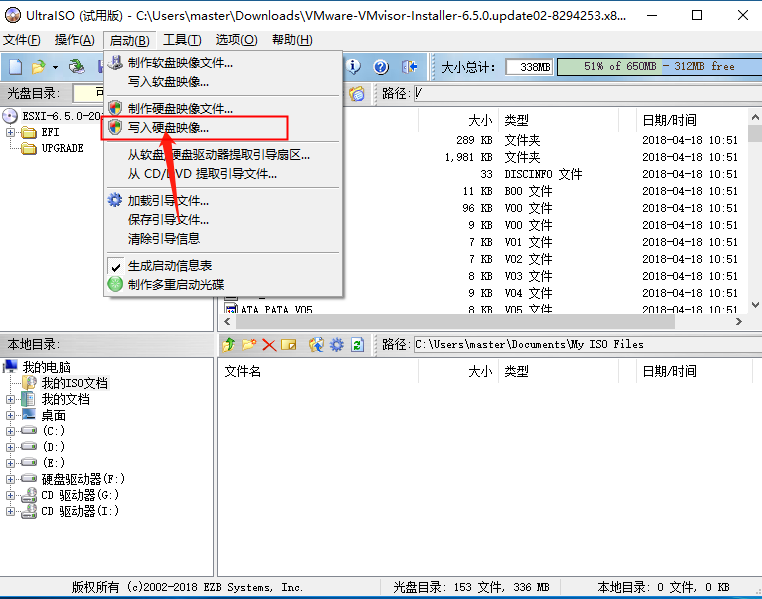This screenshot has height=599, width=762.
Task: Click the green refresh icon in local toolbar
Action: pyautogui.click(x=358, y=345)
